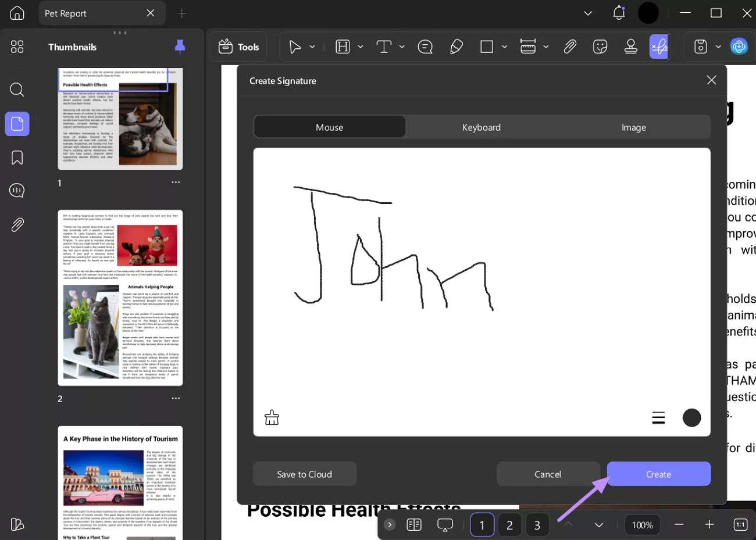This screenshot has height=540, width=756.
Task: Switch to Keyboard signature input
Action: click(x=482, y=127)
